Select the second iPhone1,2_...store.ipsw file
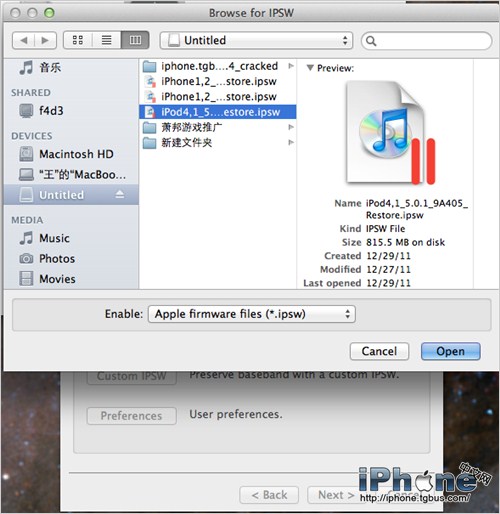 point(217,97)
